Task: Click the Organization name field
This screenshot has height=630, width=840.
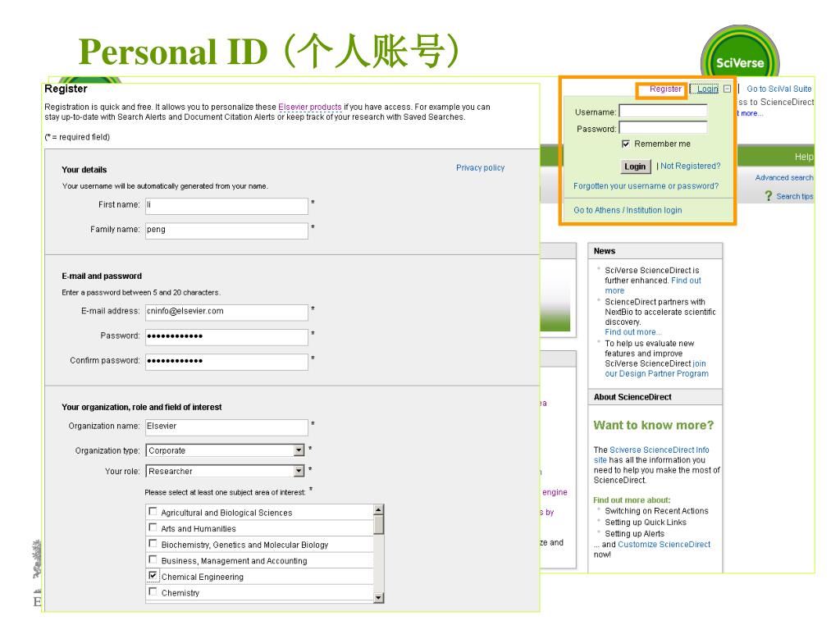Action: coord(226,427)
